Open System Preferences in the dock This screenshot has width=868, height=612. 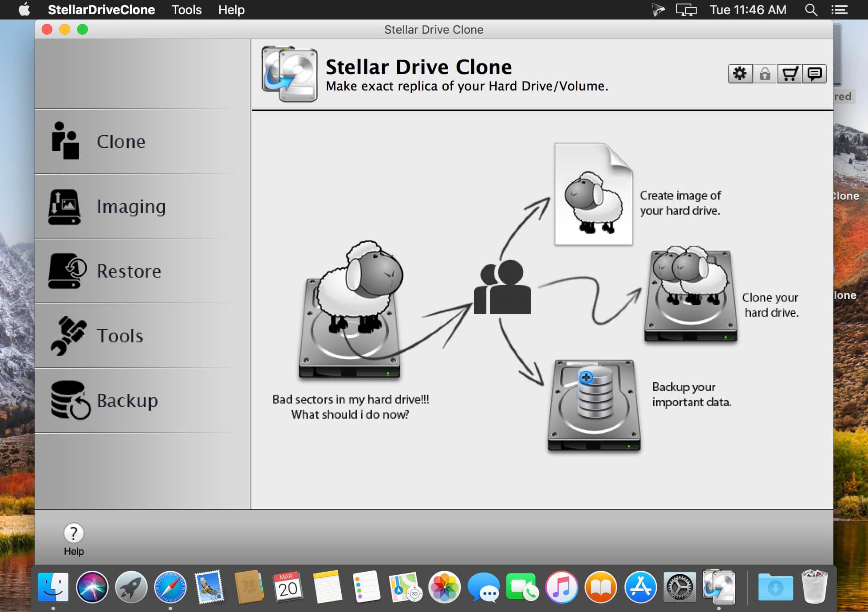pos(679,587)
